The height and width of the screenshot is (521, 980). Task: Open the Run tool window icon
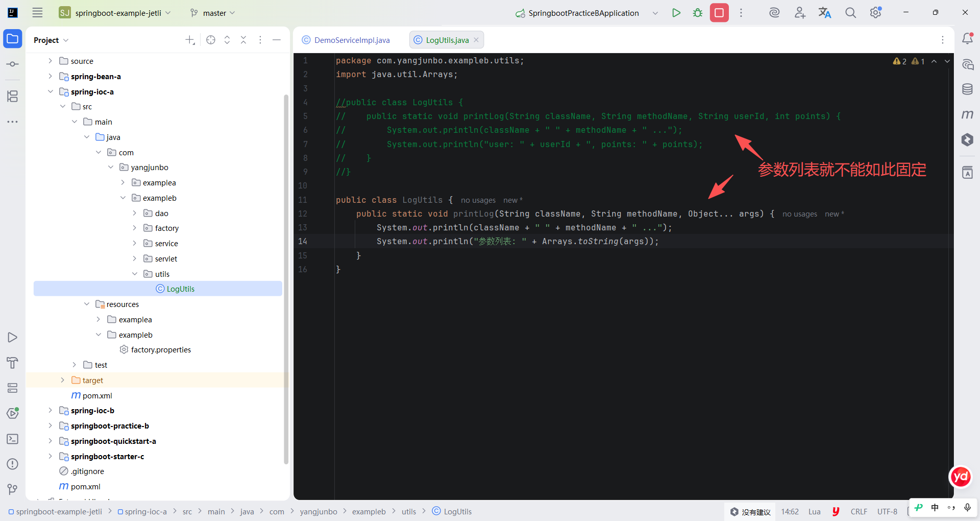click(x=13, y=338)
